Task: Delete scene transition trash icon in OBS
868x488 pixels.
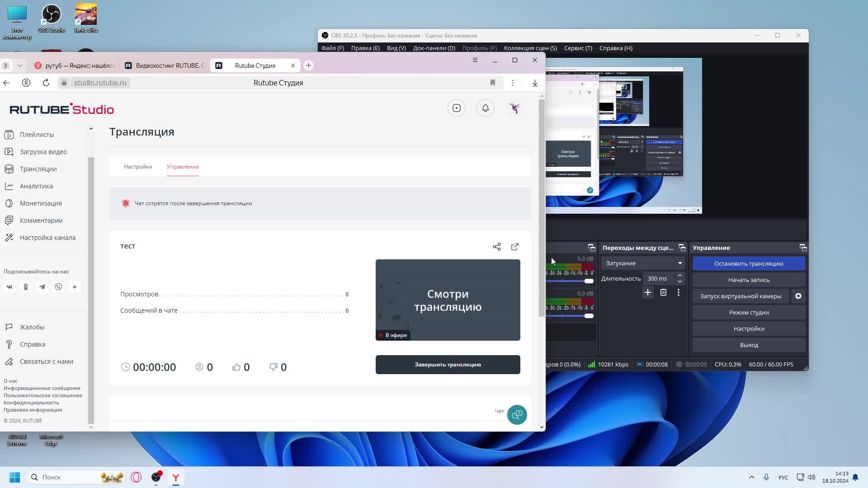Action: (663, 292)
